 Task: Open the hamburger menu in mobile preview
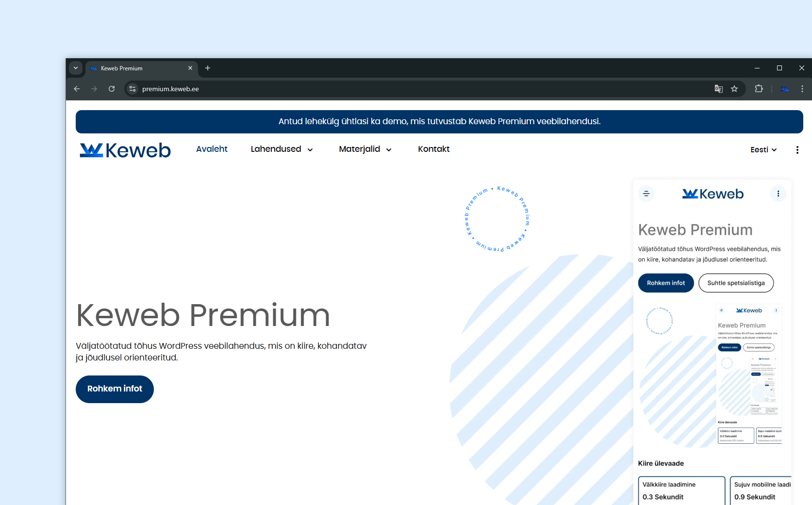pos(646,194)
